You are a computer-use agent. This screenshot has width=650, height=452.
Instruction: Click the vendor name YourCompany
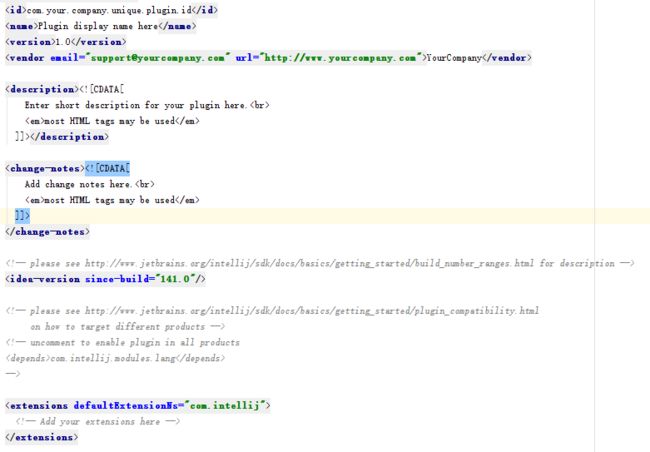(454, 58)
